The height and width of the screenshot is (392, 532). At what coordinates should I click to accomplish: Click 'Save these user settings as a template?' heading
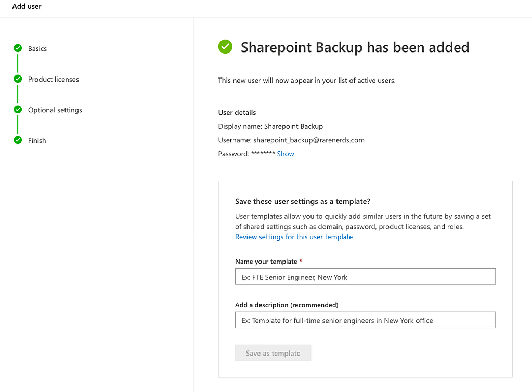tap(303, 201)
